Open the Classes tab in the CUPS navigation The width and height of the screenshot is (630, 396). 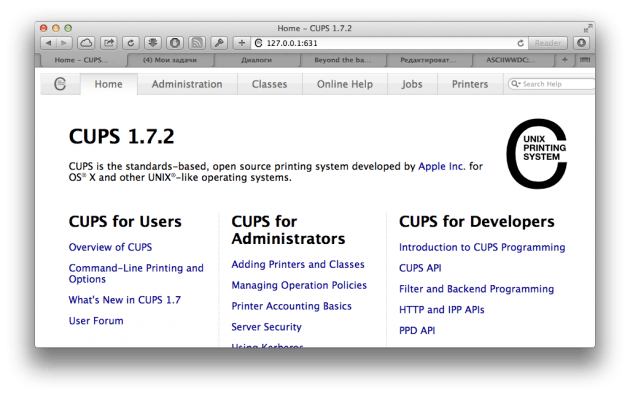(x=269, y=84)
